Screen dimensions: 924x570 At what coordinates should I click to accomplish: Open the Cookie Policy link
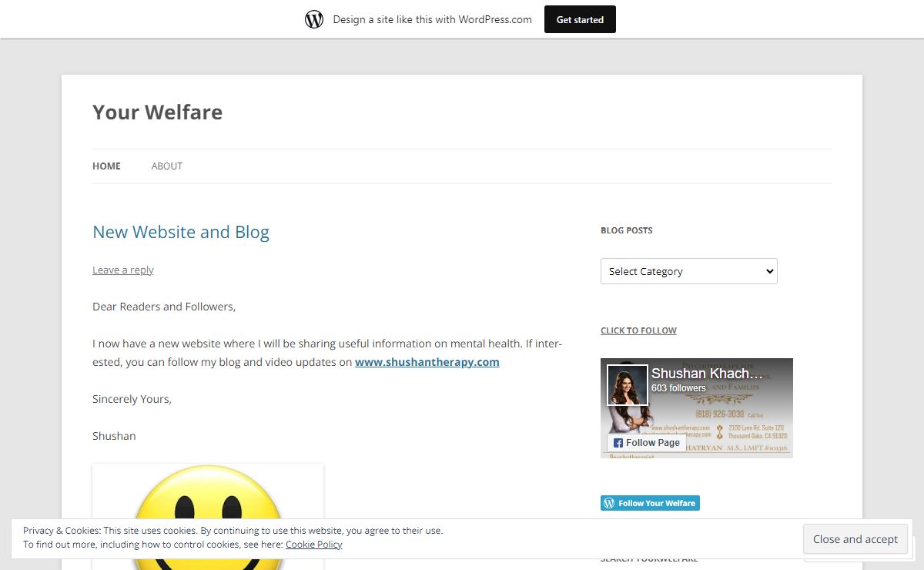coord(313,544)
